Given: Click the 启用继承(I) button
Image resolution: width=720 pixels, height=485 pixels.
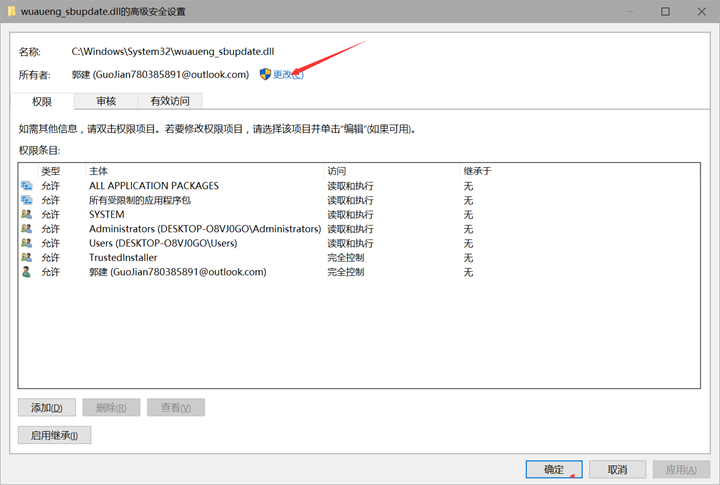Looking at the screenshot, I should click(x=54, y=435).
